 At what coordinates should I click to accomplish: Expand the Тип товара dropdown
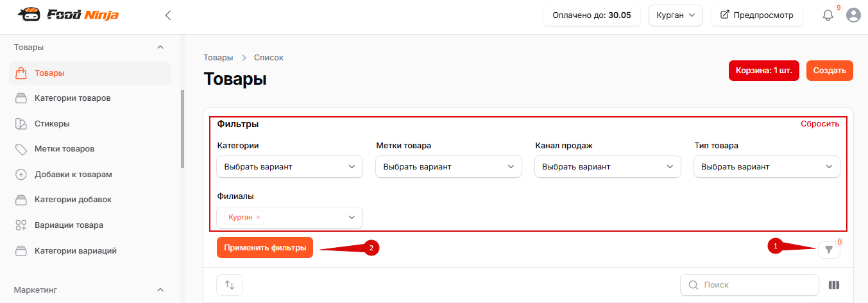[767, 167]
